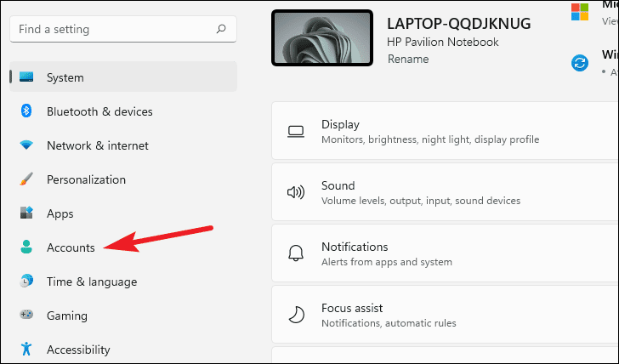Click the Accessibility figure icon
The height and width of the screenshot is (364, 619).
tap(26, 349)
